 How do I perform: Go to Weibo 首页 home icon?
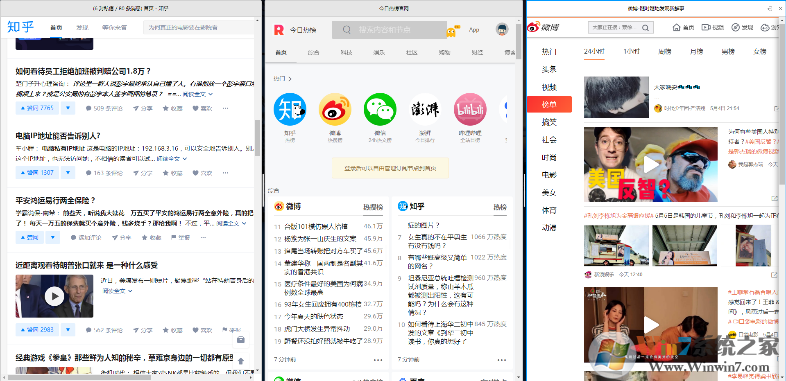click(676, 28)
